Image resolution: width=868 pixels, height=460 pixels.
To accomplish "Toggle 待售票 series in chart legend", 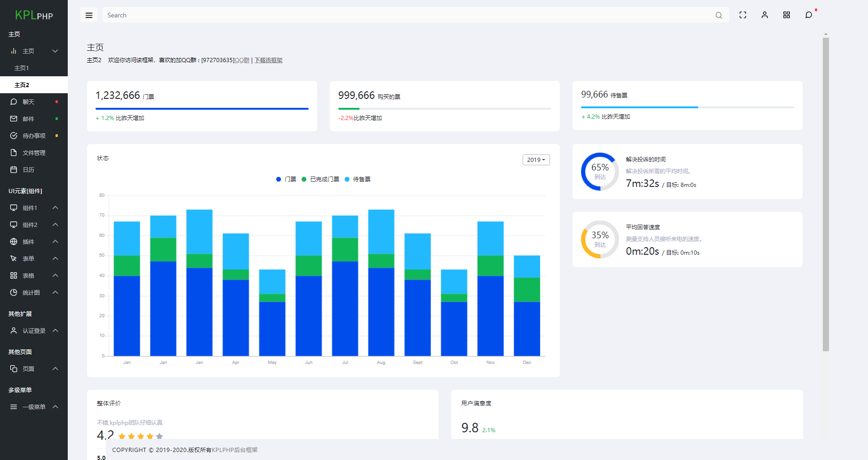I will 358,179.
